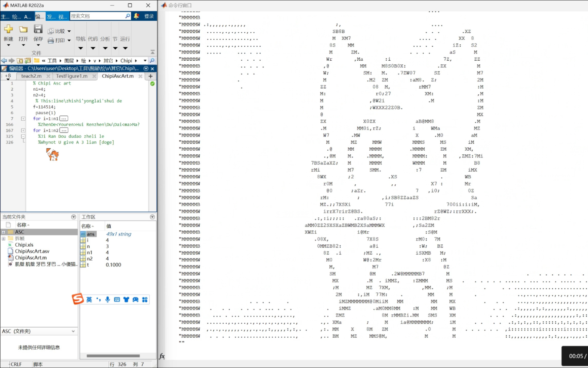
Task: Click the shirt skin icon on the Sogou bar
Action: point(126,300)
